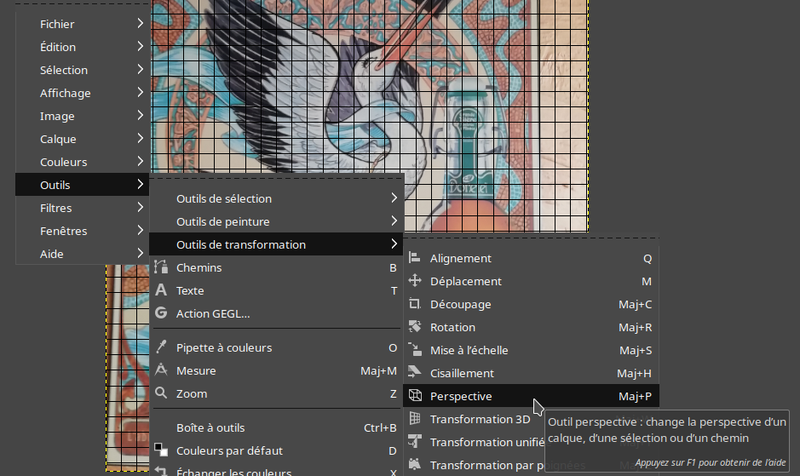Open the Boîte à outils entry
This screenshot has width=800, height=476.
(x=210, y=427)
